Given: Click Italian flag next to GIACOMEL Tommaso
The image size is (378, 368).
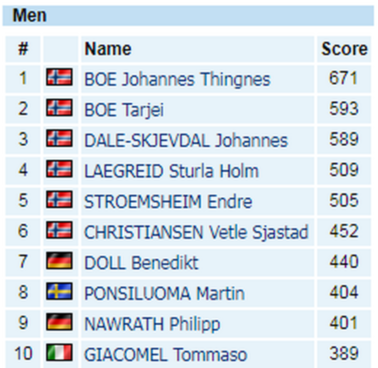Looking at the screenshot, I should [59, 353].
